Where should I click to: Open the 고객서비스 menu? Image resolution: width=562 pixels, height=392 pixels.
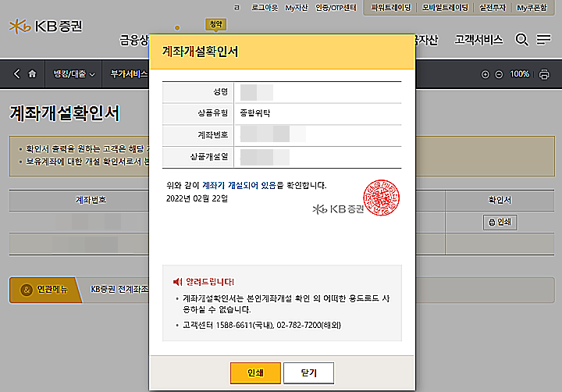click(478, 40)
